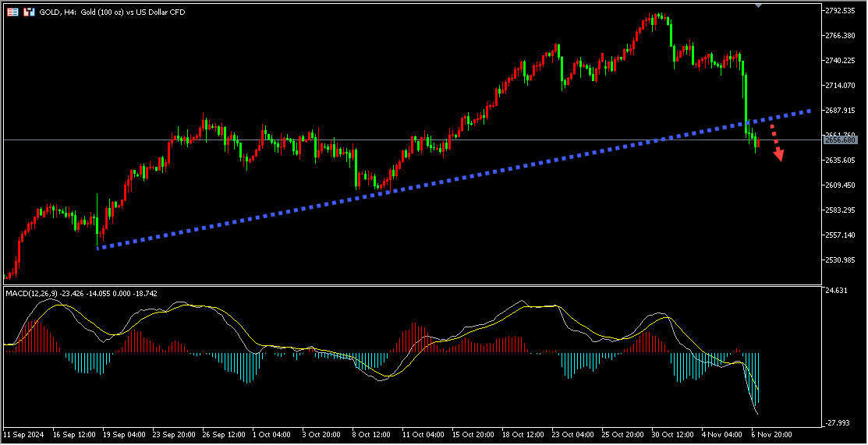Click the Depth of Market icon

29,12
